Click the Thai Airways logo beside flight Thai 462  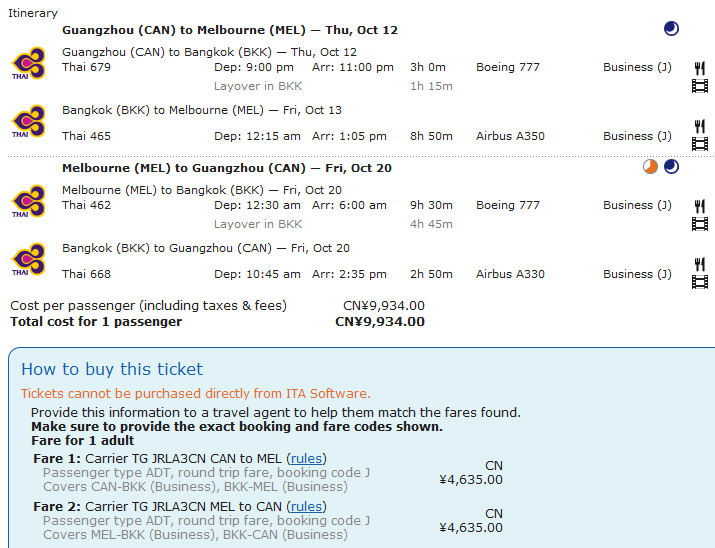(28, 201)
